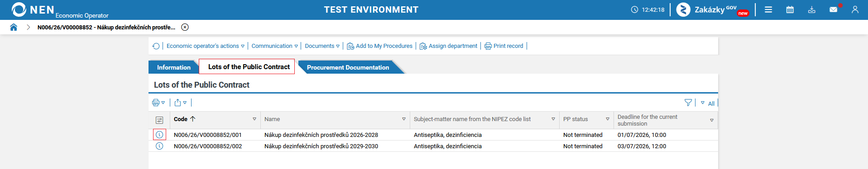Open the All filter dropdown

(x=708, y=103)
